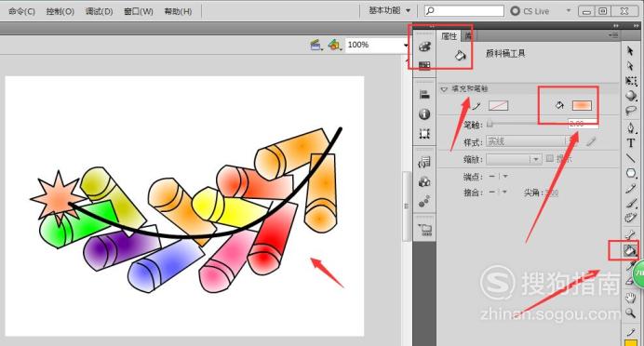Click the 笔触 stroke width slider handle
644x346 pixels.
click(x=490, y=124)
